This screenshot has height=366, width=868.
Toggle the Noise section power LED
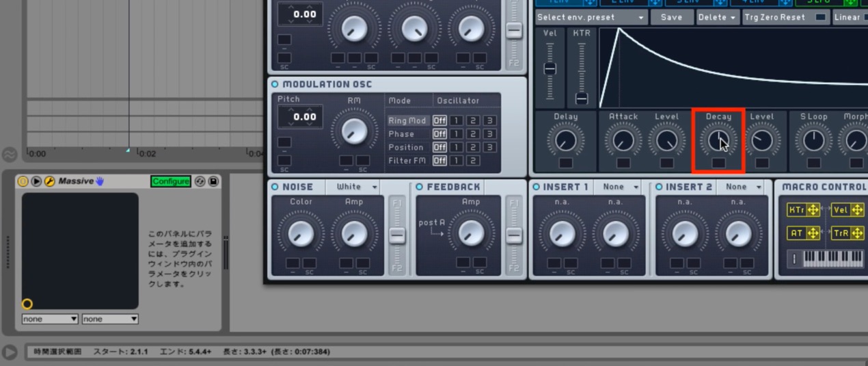[275, 187]
